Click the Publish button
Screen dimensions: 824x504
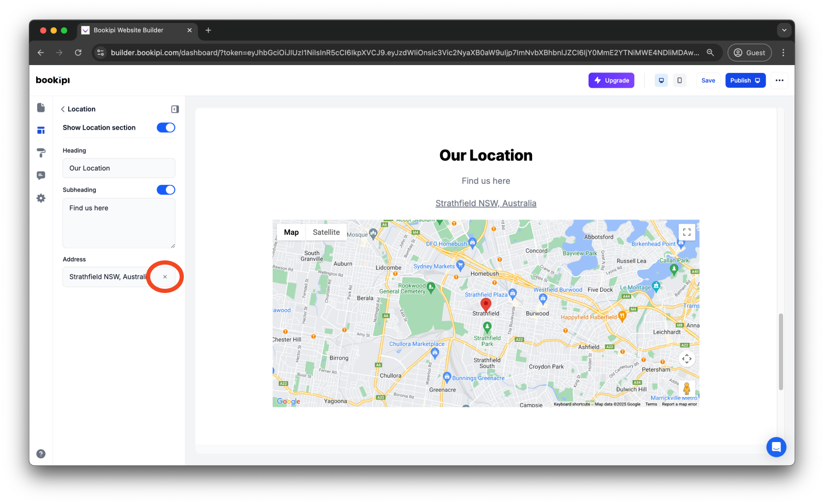[745, 80]
